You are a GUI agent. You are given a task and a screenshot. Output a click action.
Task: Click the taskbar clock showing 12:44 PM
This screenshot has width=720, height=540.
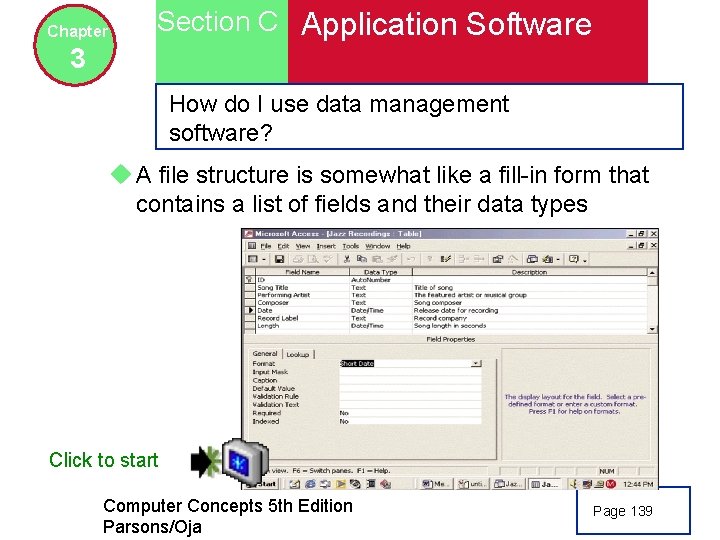pos(638,484)
